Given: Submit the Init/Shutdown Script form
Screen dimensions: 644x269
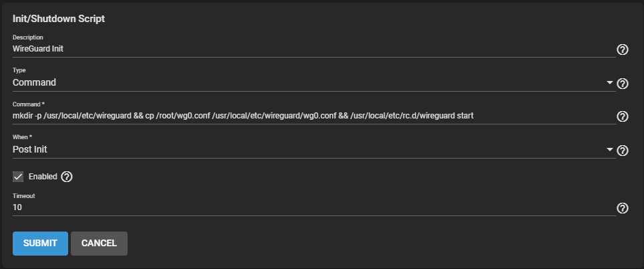Looking at the screenshot, I should click(x=40, y=244).
